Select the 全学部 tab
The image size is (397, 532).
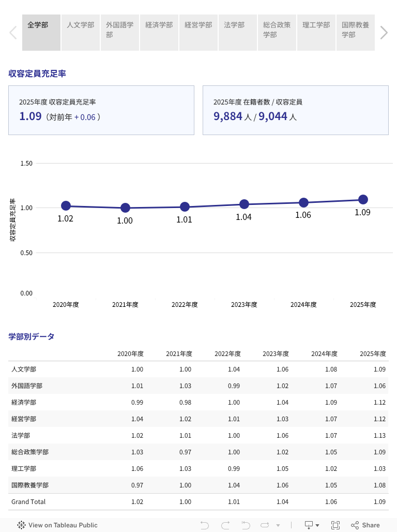pyautogui.click(x=41, y=33)
